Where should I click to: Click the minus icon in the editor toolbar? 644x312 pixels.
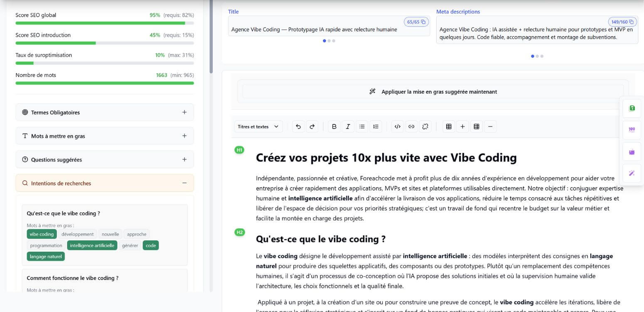[x=490, y=127]
